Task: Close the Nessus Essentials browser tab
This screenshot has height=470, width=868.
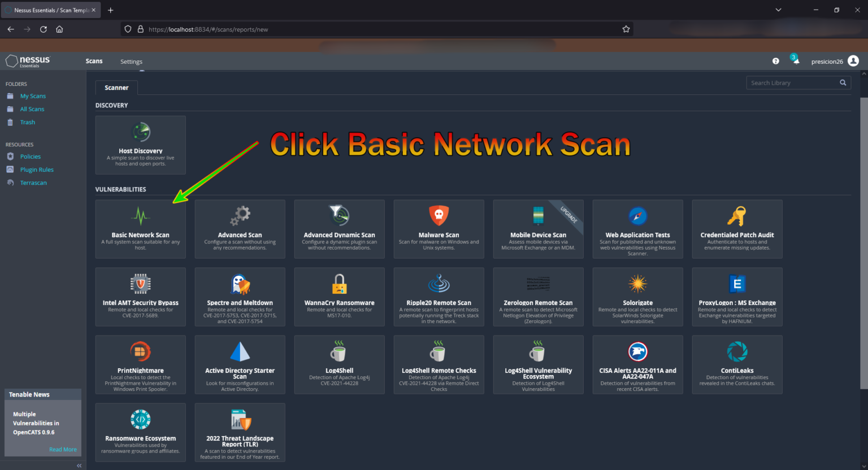Action: tap(94, 10)
